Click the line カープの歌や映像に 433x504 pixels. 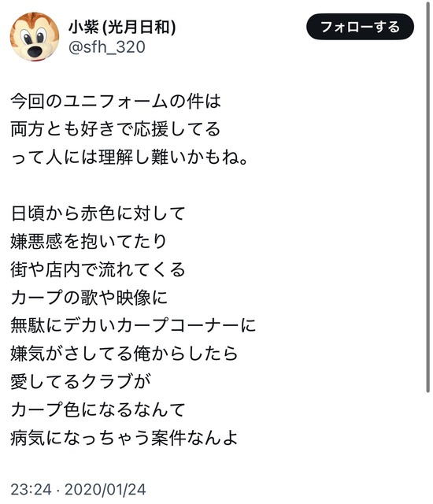89,298
